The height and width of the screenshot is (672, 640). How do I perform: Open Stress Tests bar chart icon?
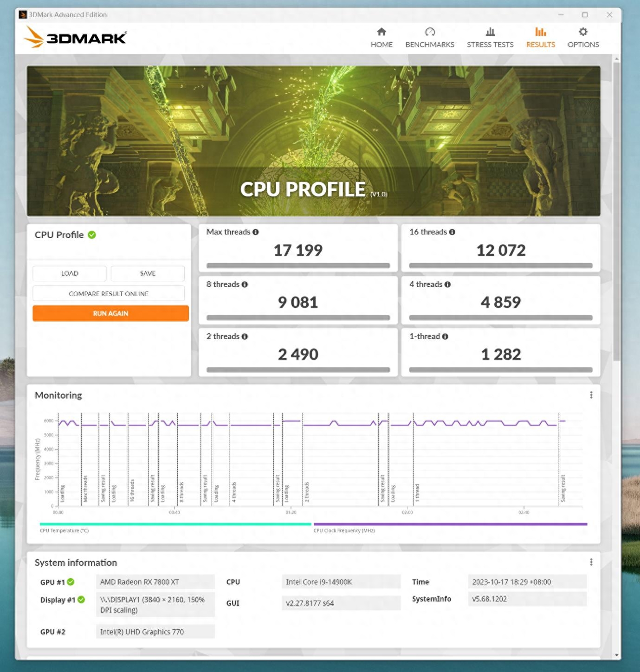pyautogui.click(x=490, y=32)
